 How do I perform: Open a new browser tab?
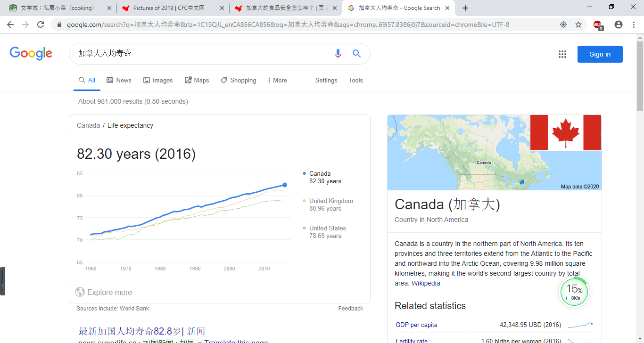(x=465, y=8)
